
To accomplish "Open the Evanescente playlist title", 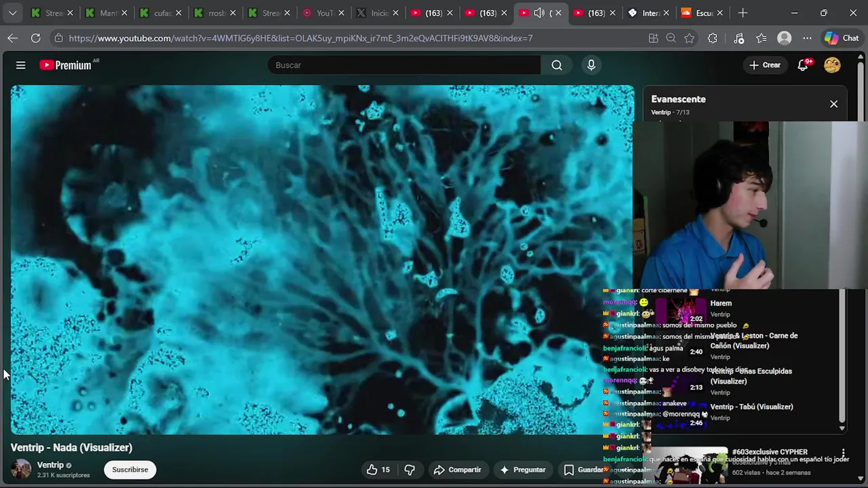I will pyautogui.click(x=678, y=99).
